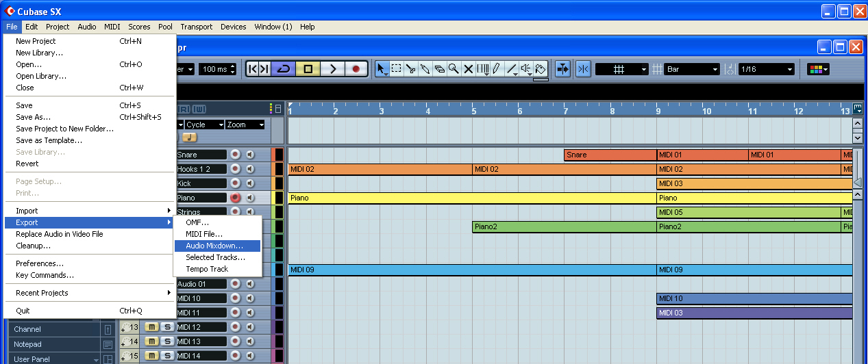868x364 pixels.
Task: Click the red Record transport button
Action: pyautogui.click(x=356, y=69)
